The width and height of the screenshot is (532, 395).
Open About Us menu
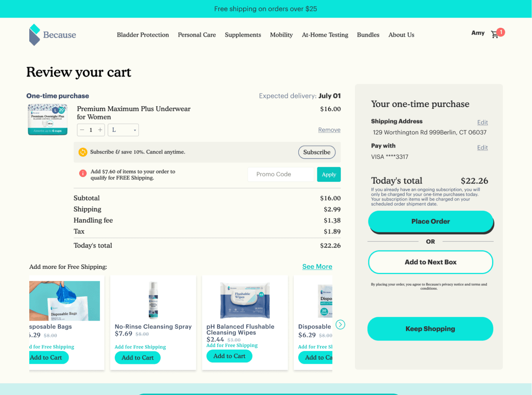pyautogui.click(x=401, y=35)
